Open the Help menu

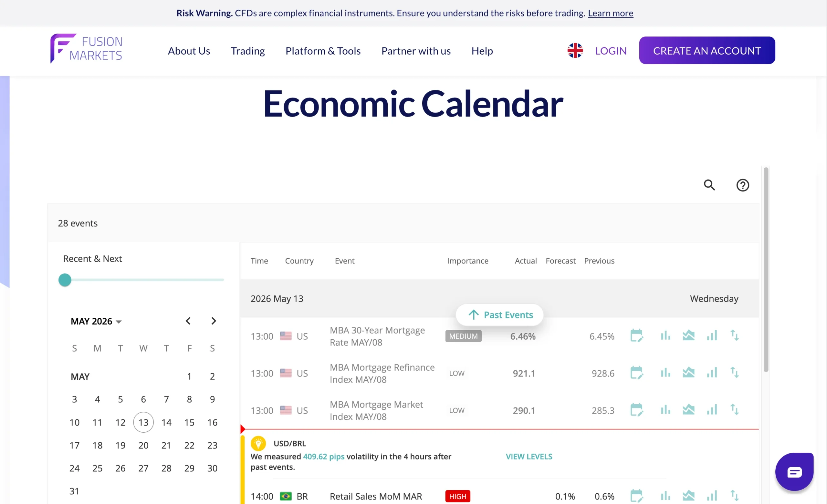click(482, 51)
